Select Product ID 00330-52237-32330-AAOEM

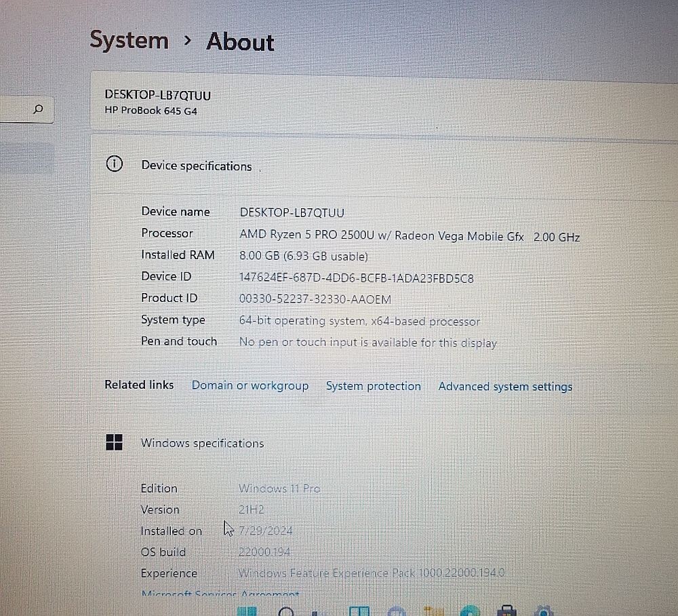coord(315,299)
